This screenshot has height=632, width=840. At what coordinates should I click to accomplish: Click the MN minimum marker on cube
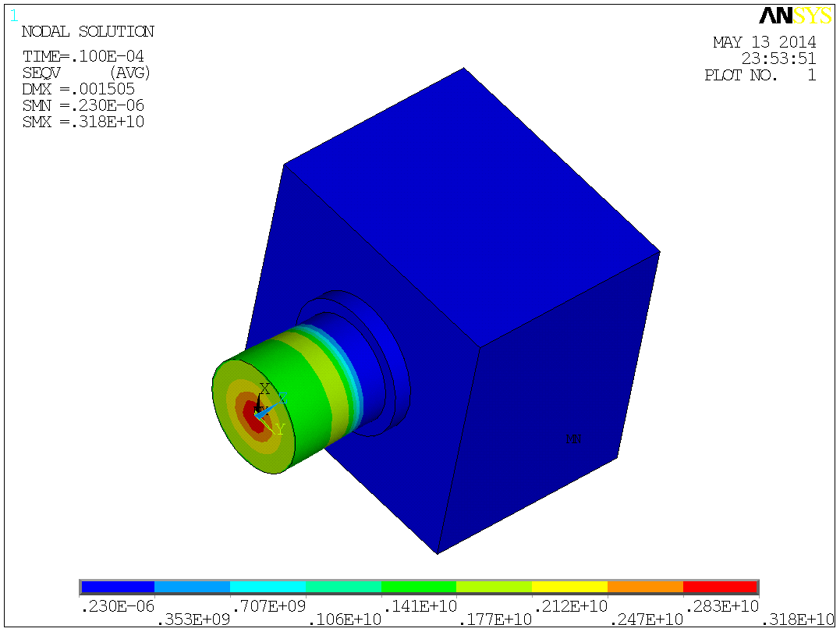[573, 439]
